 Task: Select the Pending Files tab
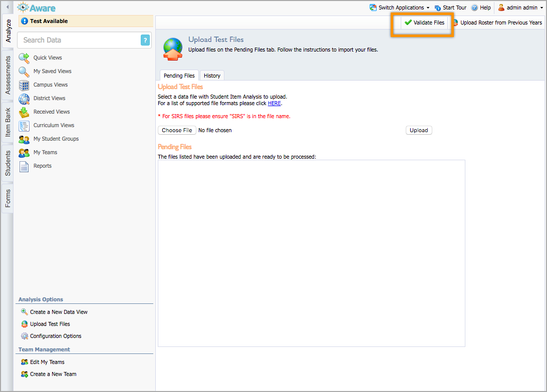(179, 75)
